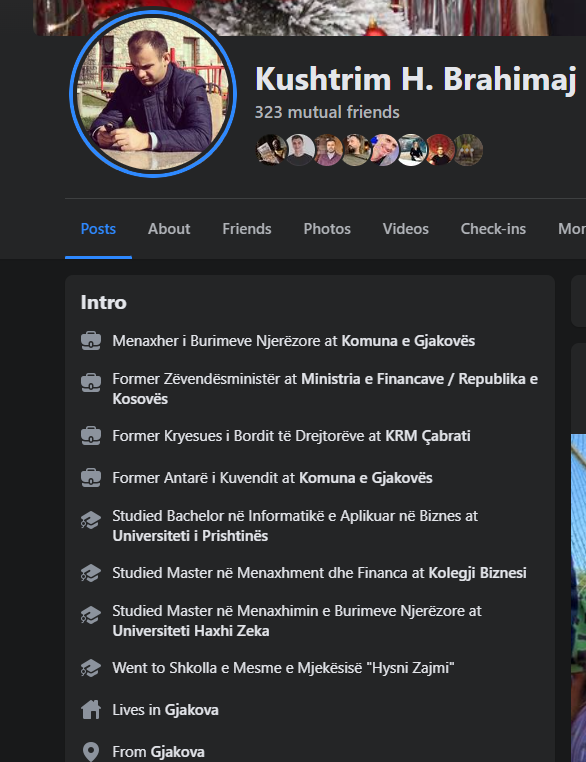
Task: Click 'Studied Master në Menaxhment dhe Financa' text
Action: [x=261, y=573]
